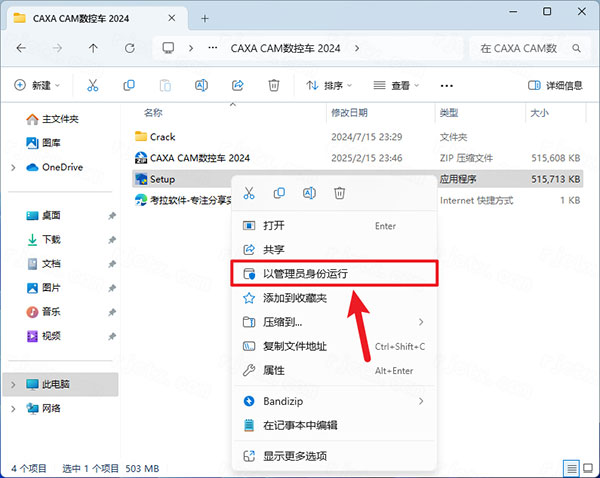Viewport: 600px width, 478px height.
Task: Click the This PC monitor icon in address bar
Action: [168, 48]
